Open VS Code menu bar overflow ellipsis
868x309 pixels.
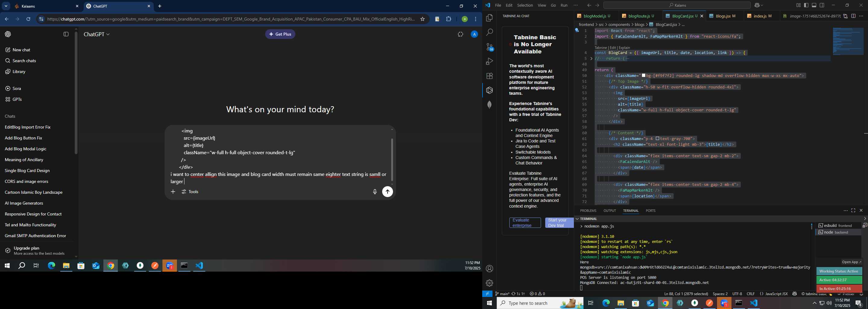coord(576,5)
